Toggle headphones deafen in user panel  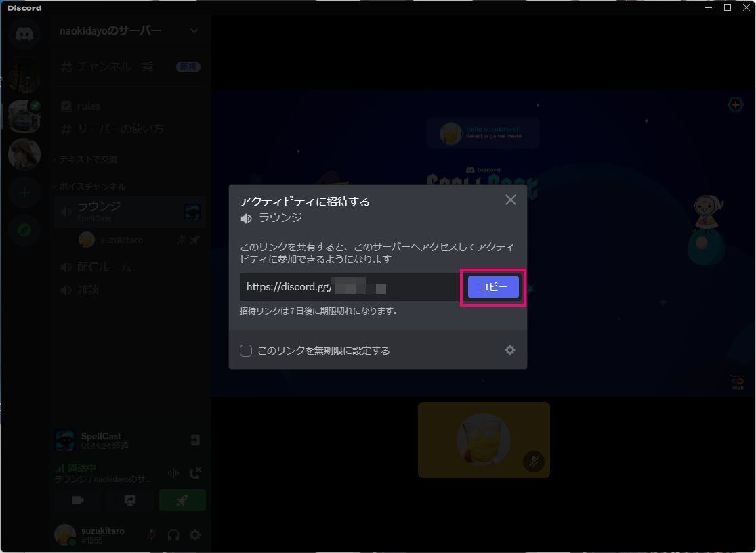[173, 535]
